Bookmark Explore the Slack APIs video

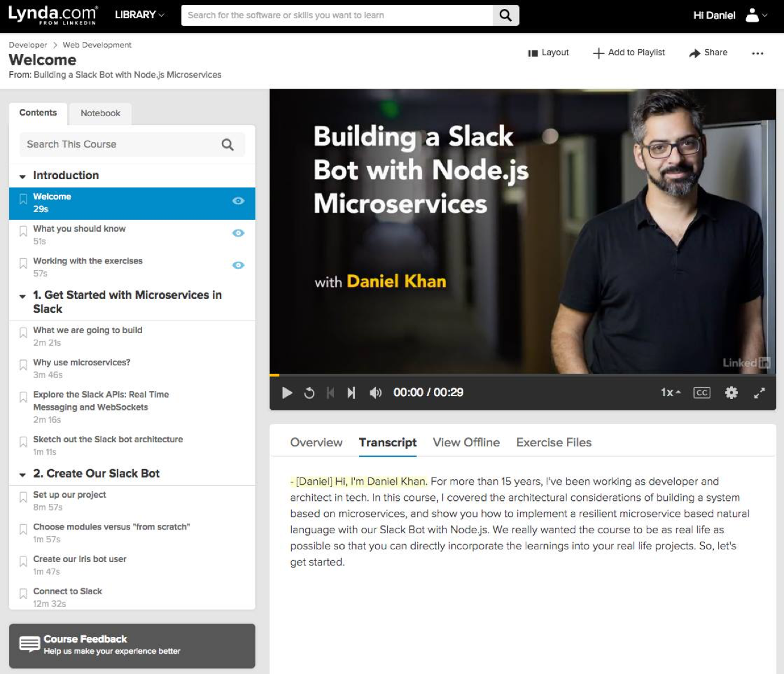click(23, 397)
